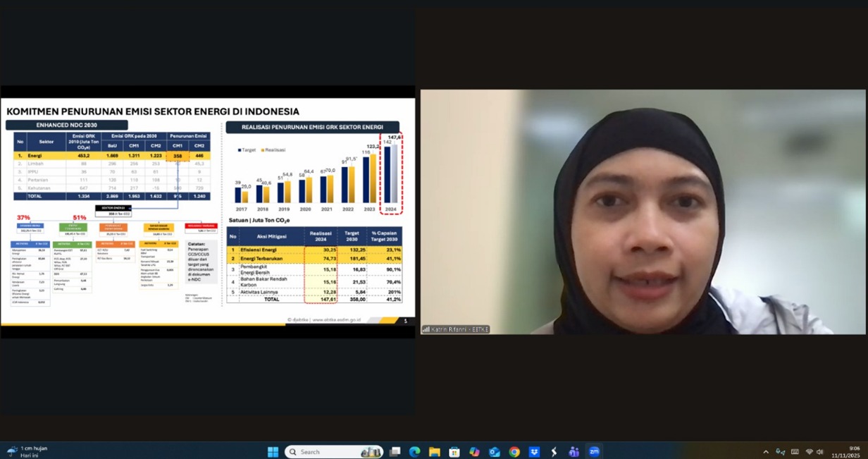Open the Copilot app icon
The image size is (868, 459).
click(x=474, y=452)
